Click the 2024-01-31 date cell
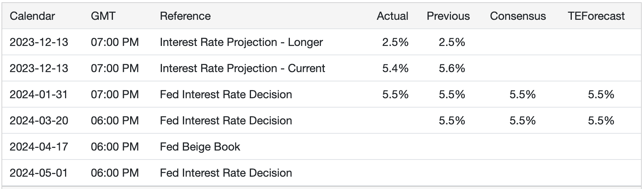Viewport: 644px width, 189px height. (x=39, y=94)
